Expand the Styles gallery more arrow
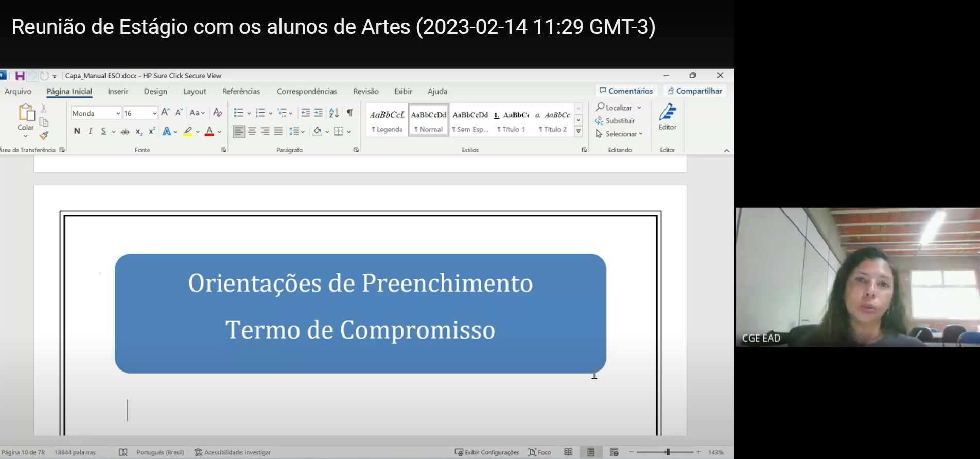Screen dimensions: 980x459 click(579, 132)
